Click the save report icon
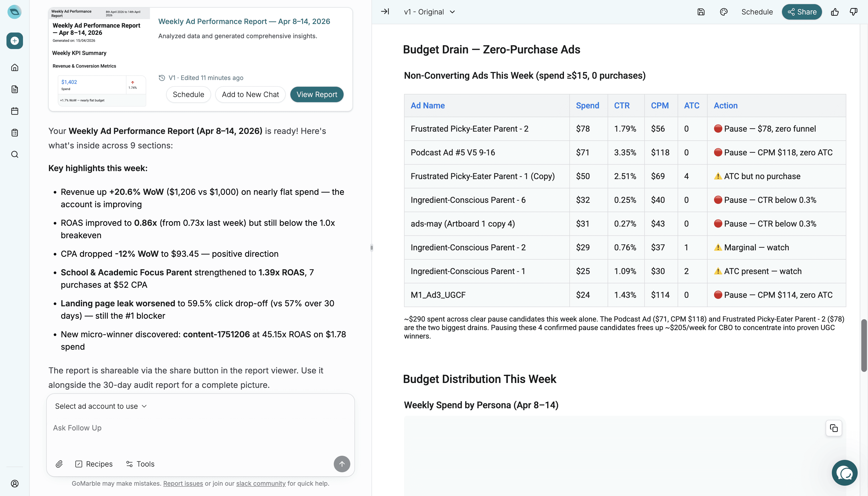Screen dimensions: 868x496 [701, 12]
